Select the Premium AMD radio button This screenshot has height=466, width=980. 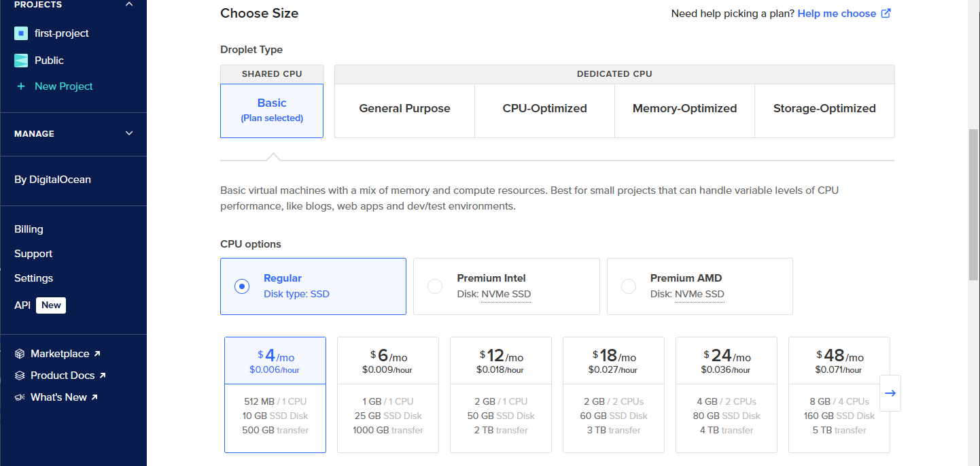[x=629, y=286]
